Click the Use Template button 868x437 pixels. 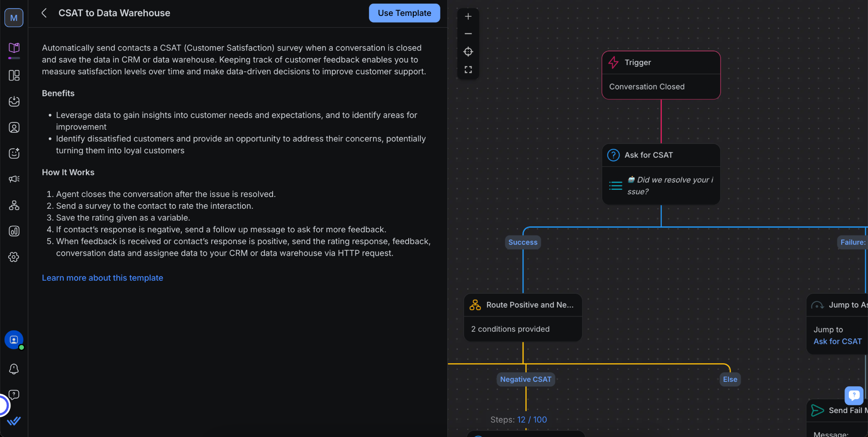pyautogui.click(x=405, y=13)
